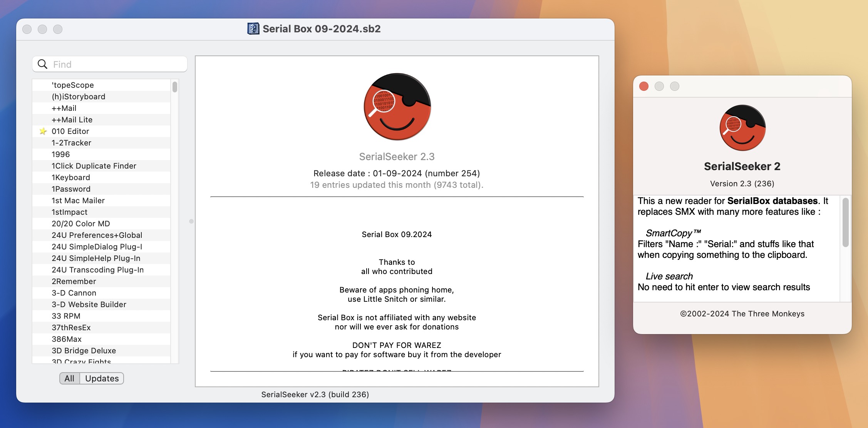Click in the Find search field
Viewport: 868px width, 428px height.
coord(110,64)
